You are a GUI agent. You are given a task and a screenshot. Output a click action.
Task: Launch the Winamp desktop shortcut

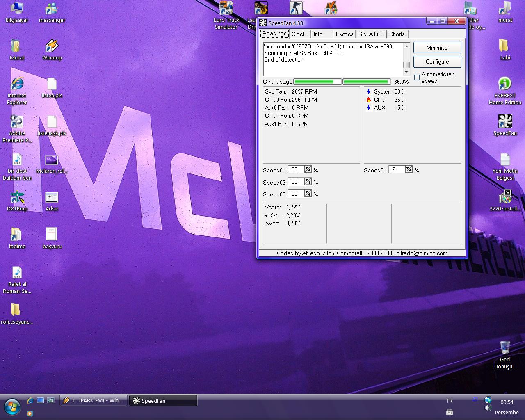pos(52,50)
